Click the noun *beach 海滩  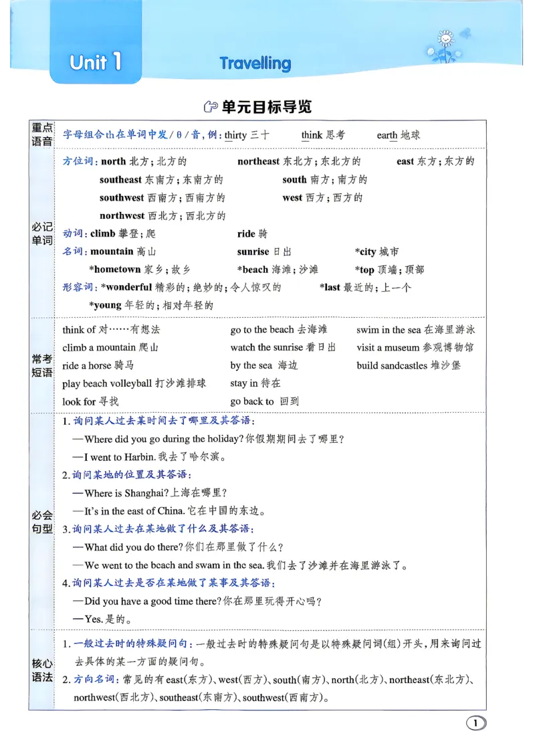[x=278, y=270]
